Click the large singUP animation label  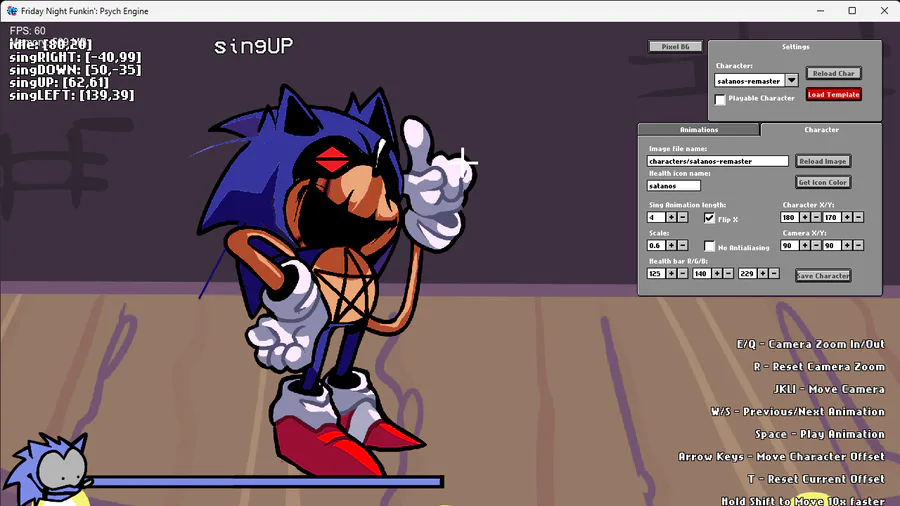coord(253,46)
